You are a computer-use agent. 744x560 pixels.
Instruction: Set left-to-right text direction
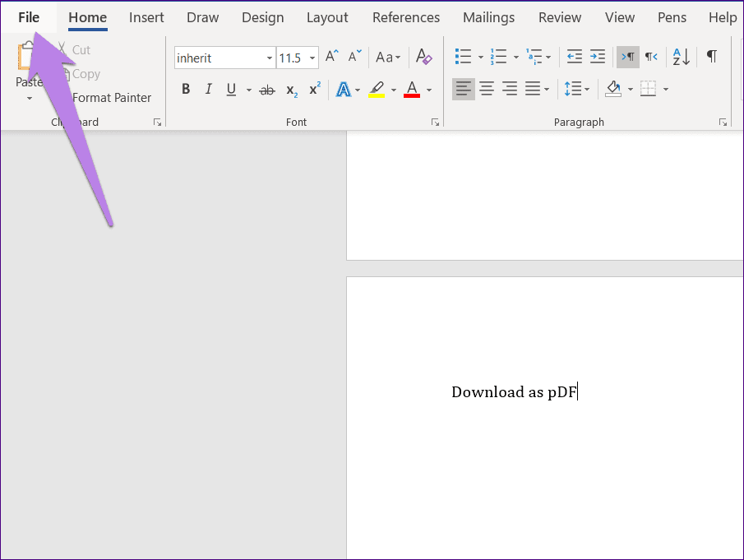click(x=628, y=57)
